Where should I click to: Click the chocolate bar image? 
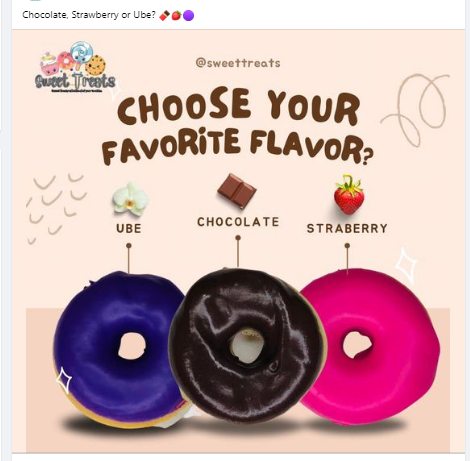pos(237,191)
